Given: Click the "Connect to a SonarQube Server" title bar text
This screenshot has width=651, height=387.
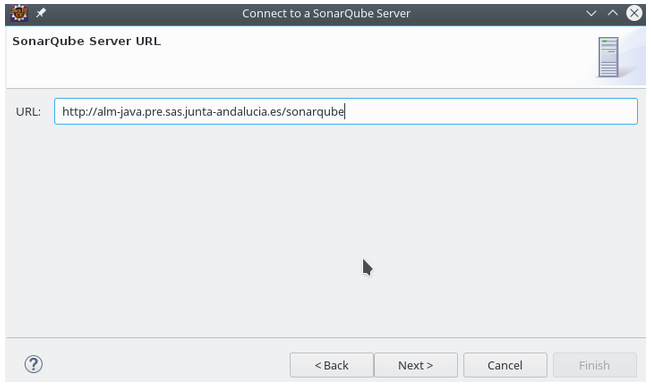Looking at the screenshot, I should (326, 13).
